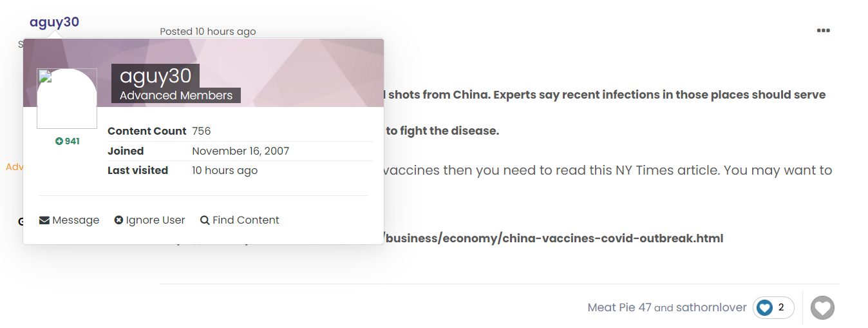Click the green plus reputation icon
Viewport: 868px width, 328px height.
click(x=59, y=141)
